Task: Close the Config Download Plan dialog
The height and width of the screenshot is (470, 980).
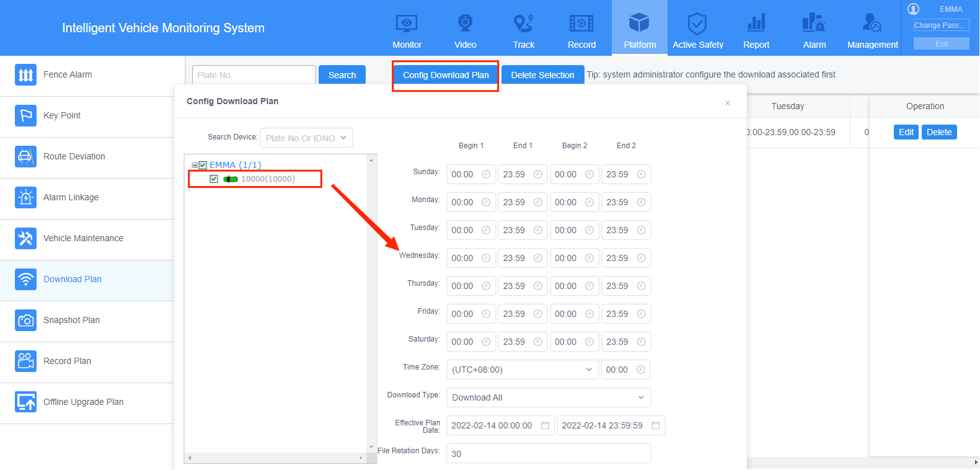Action: coord(728,103)
